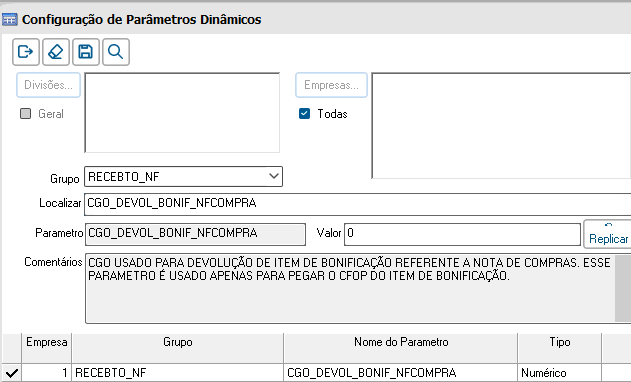Image resolution: width=631 pixels, height=382 pixels.
Task: Uncheck the Todas checkbox
Action: click(x=305, y=114)
